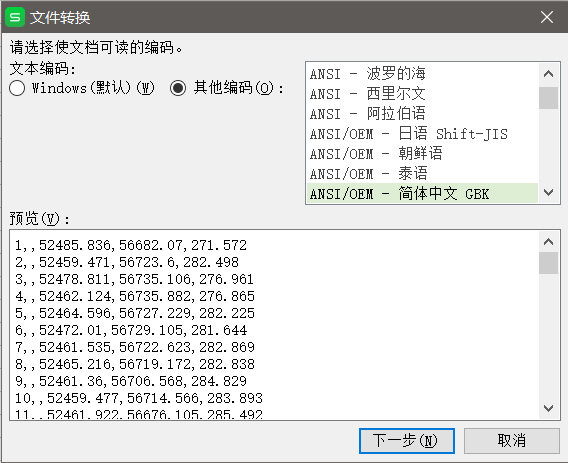Select ANSI/OEM - 泰语 encoding

pos(422,174)
